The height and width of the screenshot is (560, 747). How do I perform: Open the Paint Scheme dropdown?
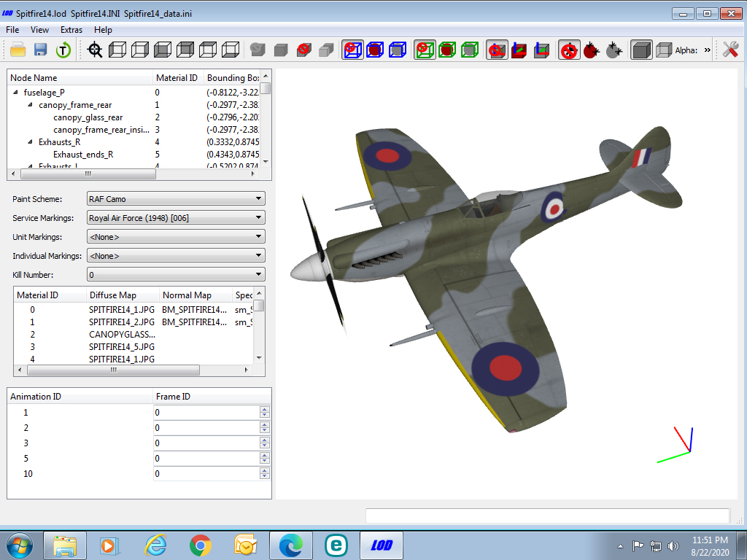176,198
